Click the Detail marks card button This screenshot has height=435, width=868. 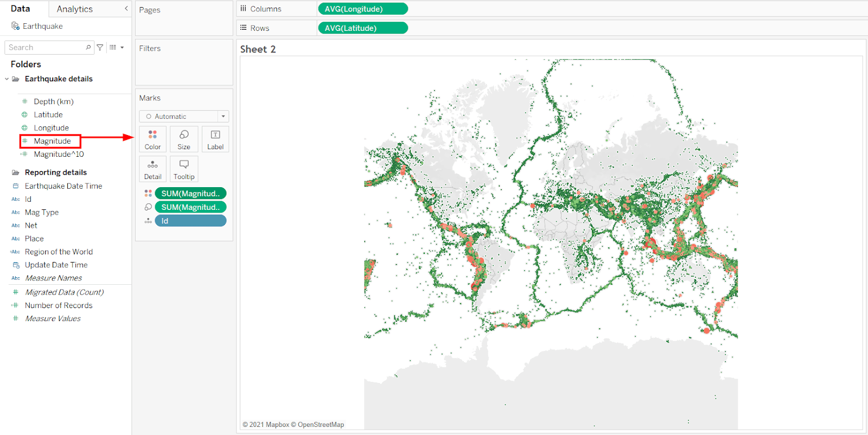pyautogui.click(x=152, y=169)
